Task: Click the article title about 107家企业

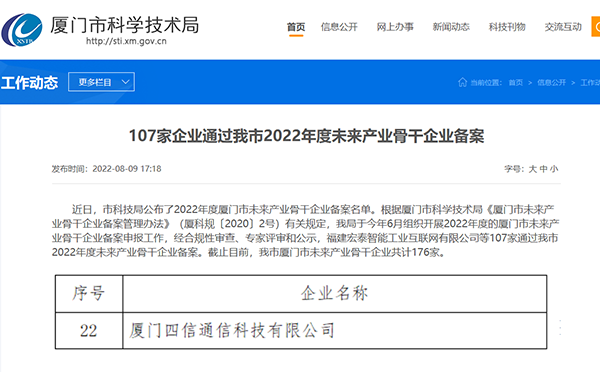Action: click(307, 136)
